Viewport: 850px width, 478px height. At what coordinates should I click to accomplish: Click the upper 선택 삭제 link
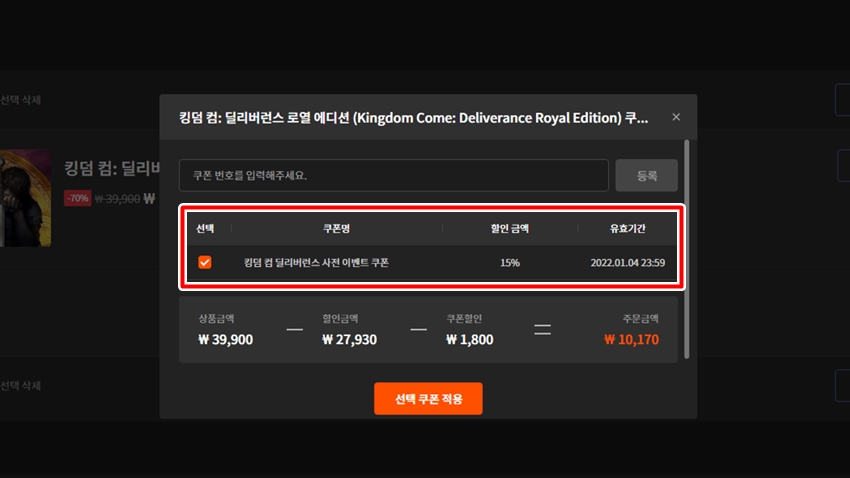(21, 100)
